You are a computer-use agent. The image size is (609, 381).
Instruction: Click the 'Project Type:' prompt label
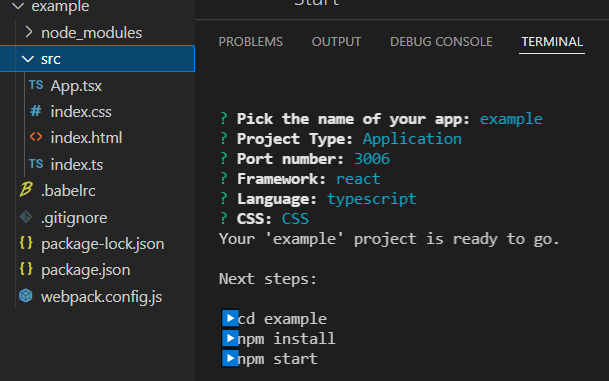295,139
